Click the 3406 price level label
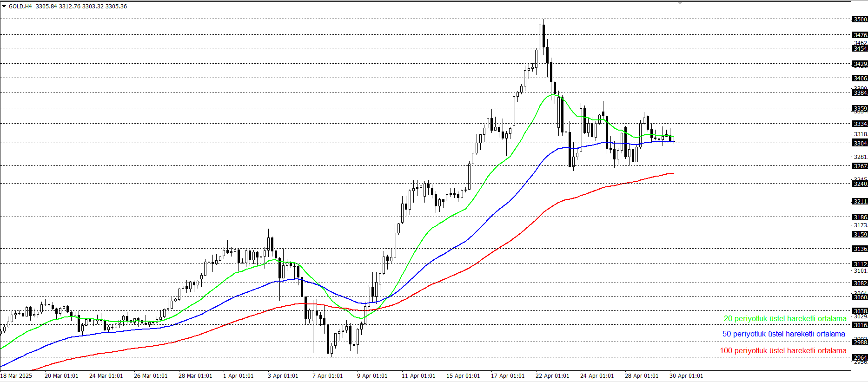The image size is (868, 382). coord(860,79)
